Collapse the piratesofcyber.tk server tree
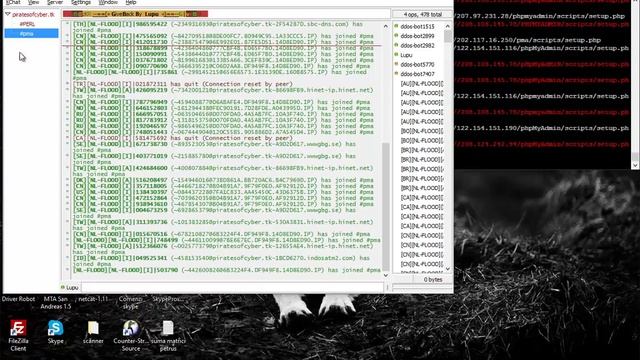This screenshot has height=360, width=640. pyautogui.click(x=8, y=14)
